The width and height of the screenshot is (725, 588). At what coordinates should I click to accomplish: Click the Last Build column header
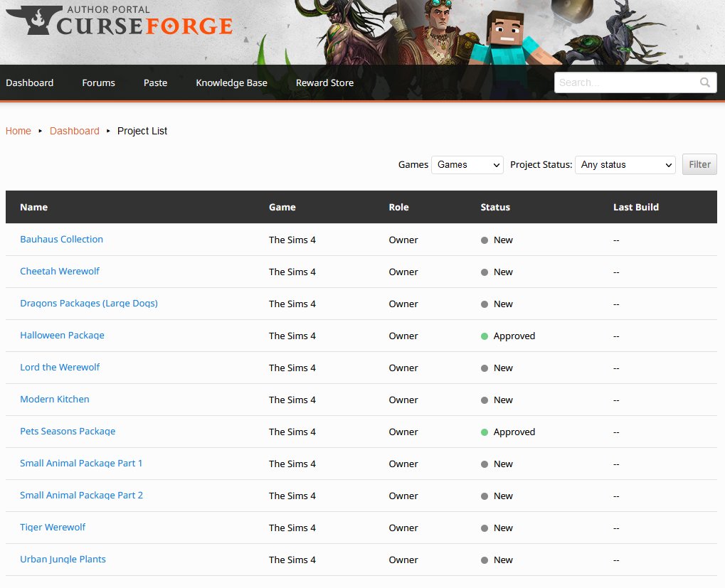click(x=636, y=207)
